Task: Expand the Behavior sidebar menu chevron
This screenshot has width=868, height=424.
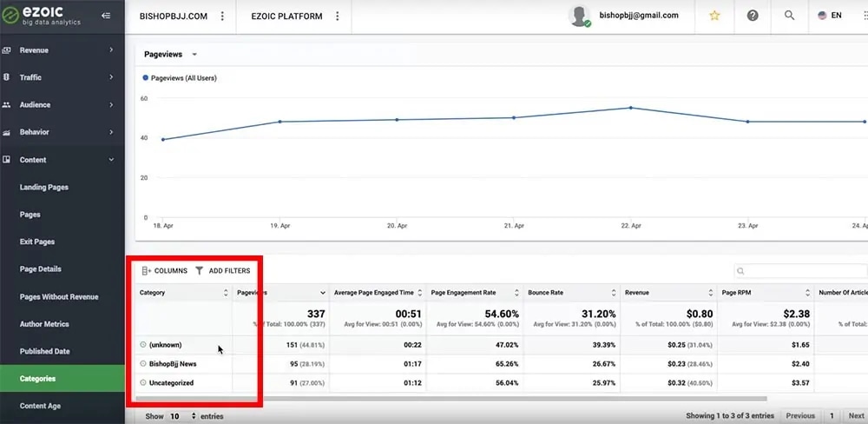Action: pyautogui.click(x=111, y=132)
